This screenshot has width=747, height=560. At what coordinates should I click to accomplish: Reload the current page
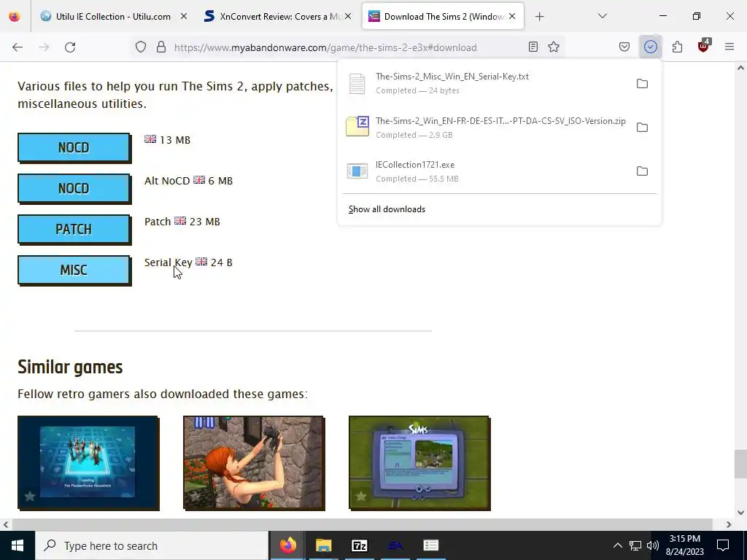70,47
